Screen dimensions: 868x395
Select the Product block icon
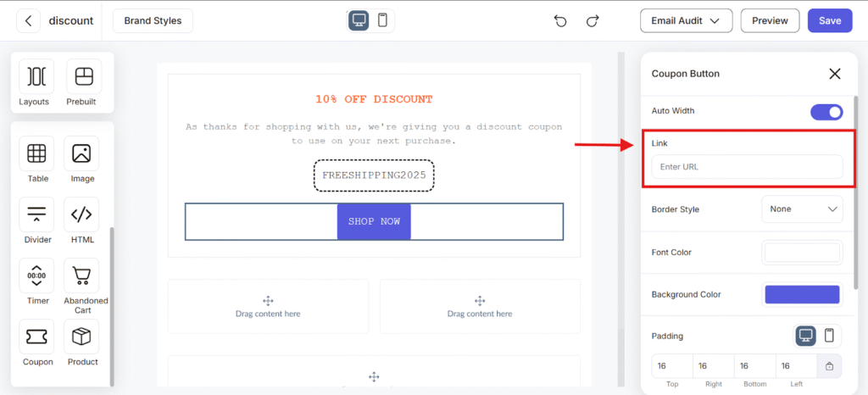click(x=81, y=337)
